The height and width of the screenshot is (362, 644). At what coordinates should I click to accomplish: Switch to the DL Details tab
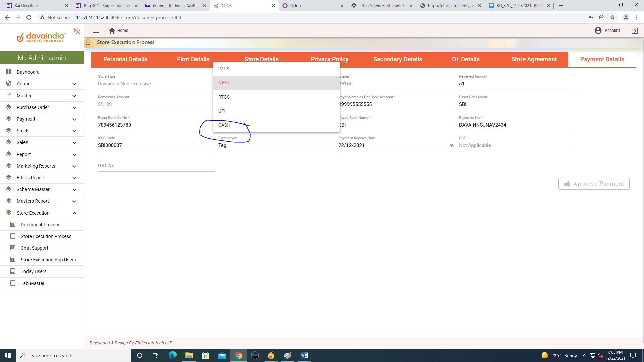click(466, 59)
